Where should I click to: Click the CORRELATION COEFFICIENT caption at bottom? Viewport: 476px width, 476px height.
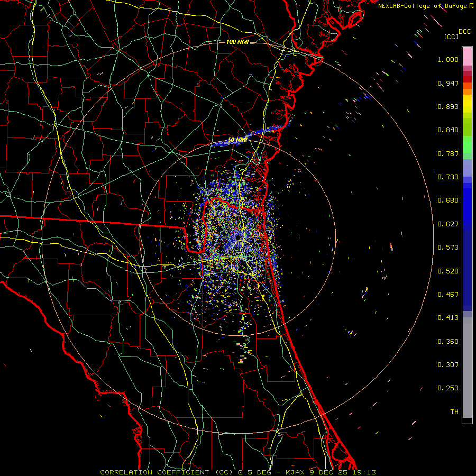pyautogui.click(x=238, y=472)
